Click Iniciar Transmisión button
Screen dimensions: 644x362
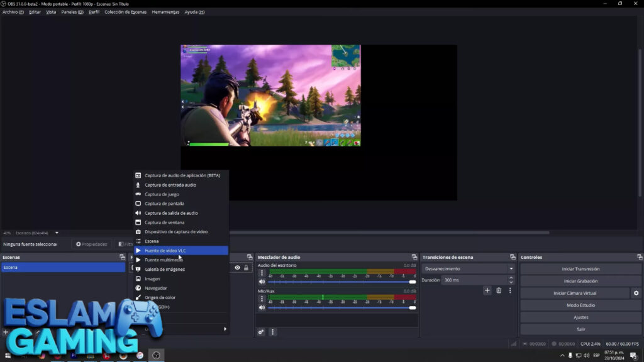580,269
